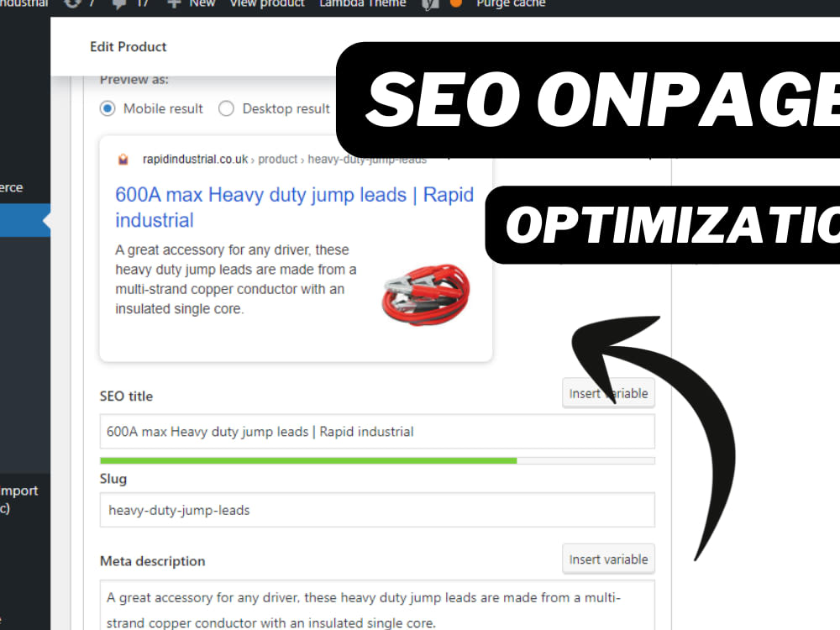Click the New item in admin bar
The image size is (840, 630).
coord(202,3)
